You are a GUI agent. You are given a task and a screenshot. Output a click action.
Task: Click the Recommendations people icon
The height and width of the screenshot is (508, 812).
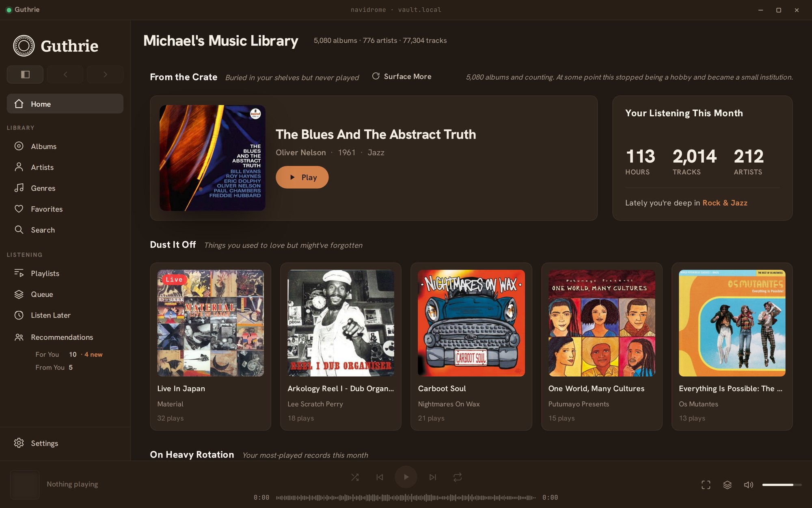click(19, 337)
